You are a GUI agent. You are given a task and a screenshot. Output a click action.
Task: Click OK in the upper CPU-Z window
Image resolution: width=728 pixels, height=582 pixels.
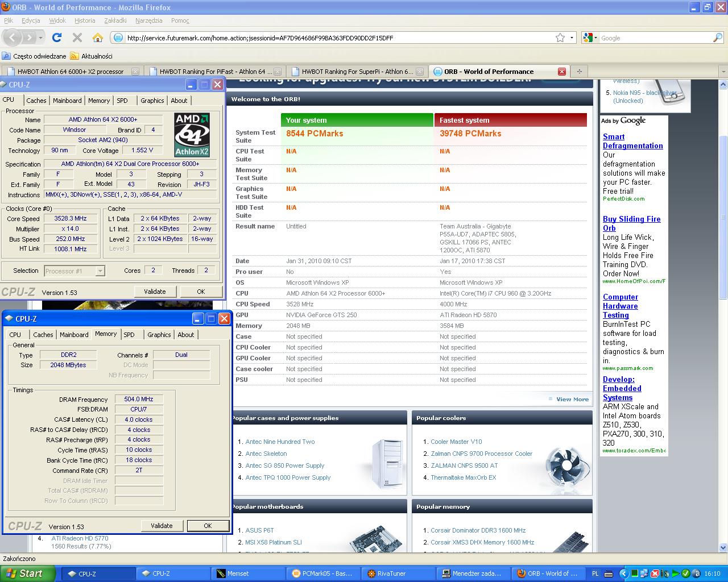click(x=201, y=292)
